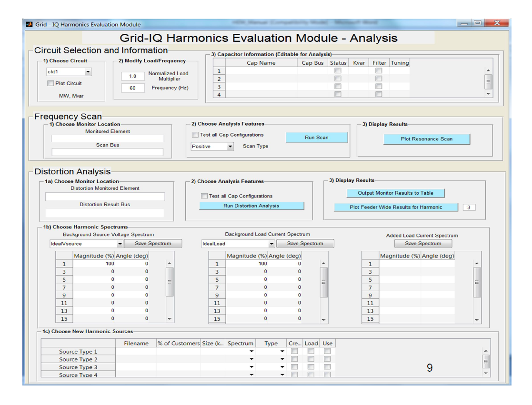532x405 pixels.
Task: Enable the Load checkbox for Source Type 1
Action: (311, 351)
